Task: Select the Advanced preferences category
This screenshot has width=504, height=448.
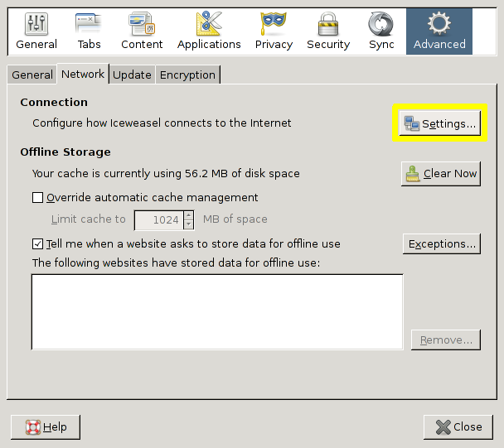Action: [439, 31]
